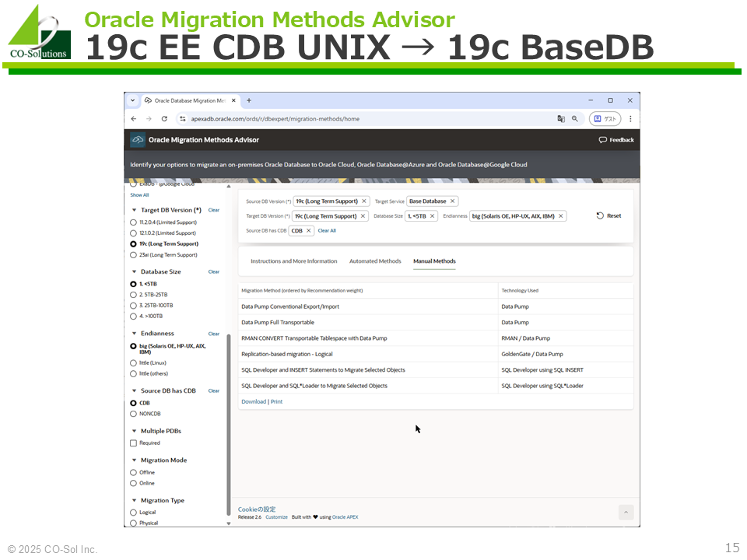Open the tab search dropdown arrow

(133, 100)
